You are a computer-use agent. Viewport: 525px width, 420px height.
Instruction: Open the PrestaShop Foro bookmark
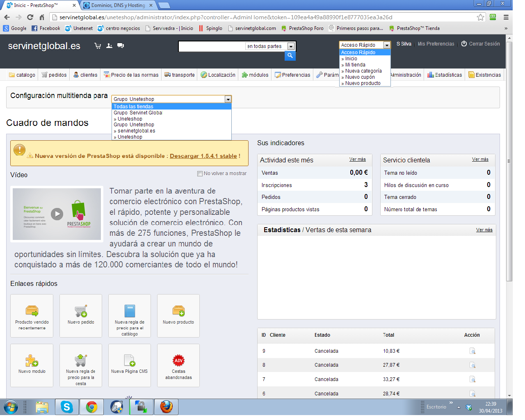tap(302, 28)
